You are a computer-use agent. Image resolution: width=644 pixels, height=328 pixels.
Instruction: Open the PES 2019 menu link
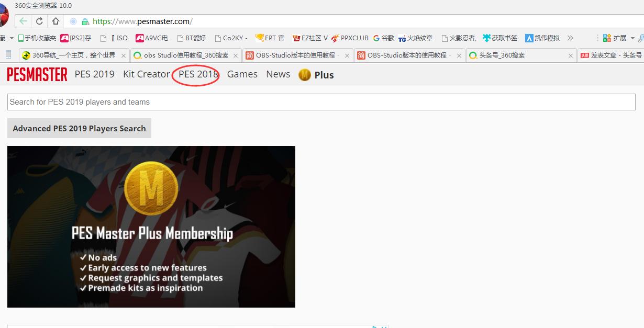tap(94, 74)
